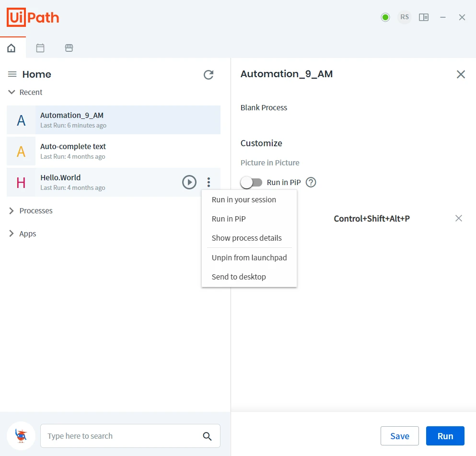476x456 pixels.
Task: Choose Unpin from launchpad
Action: [249, 258]
